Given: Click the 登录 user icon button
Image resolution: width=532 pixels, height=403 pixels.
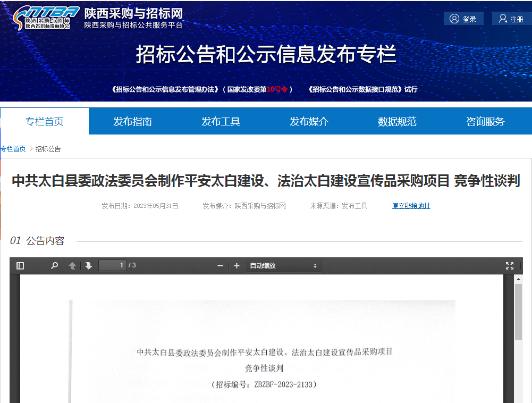Looking at the screenshot, I should point(463,19).
